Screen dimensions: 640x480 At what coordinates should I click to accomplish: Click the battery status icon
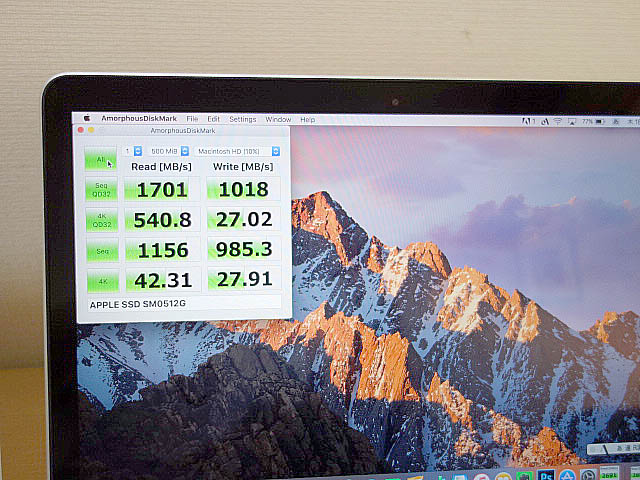pyautogui.click(x=598, y=121)
